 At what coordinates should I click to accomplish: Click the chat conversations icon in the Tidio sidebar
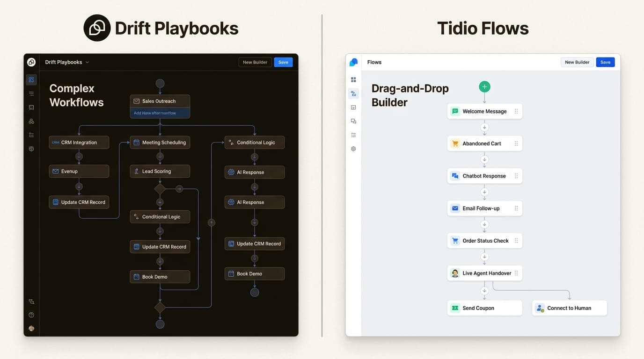(x=353, y=121)
